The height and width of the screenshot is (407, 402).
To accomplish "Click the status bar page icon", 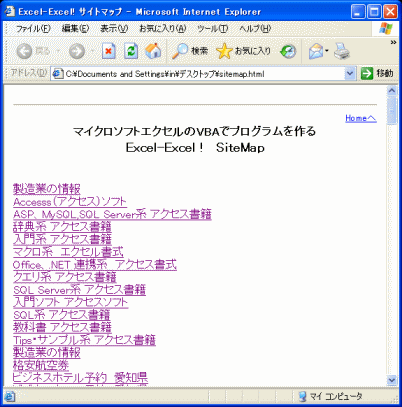I will 10,396.
